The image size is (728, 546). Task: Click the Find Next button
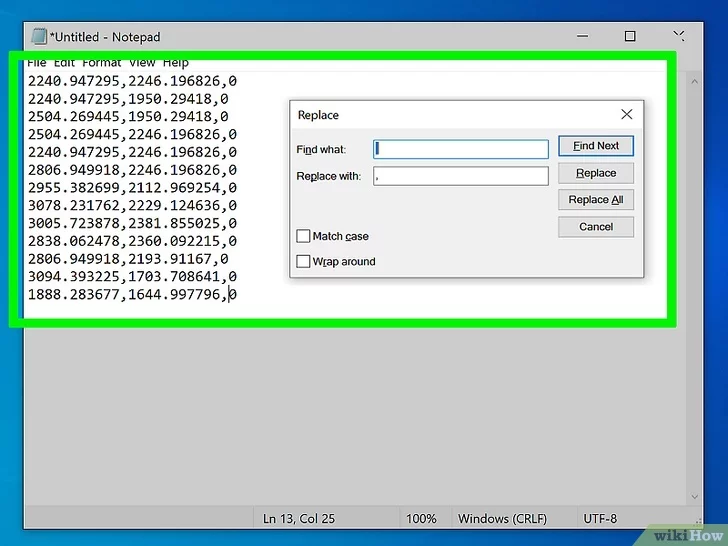point(596,146)
